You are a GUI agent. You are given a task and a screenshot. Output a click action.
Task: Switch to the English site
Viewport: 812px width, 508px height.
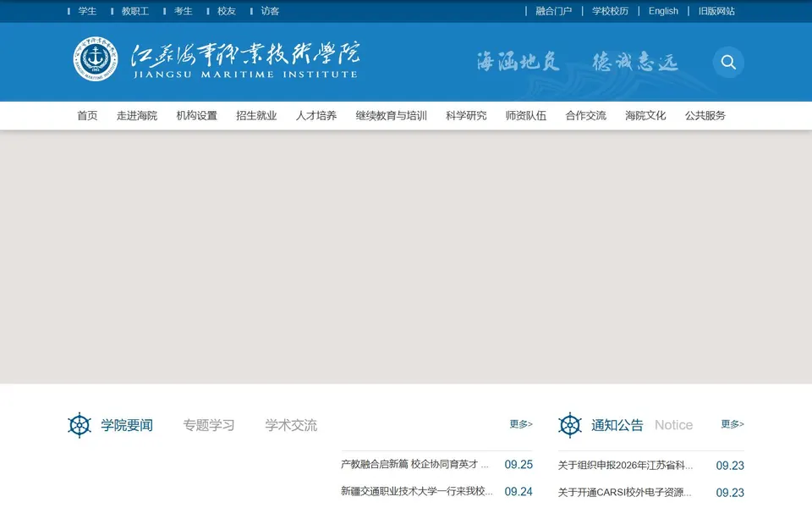(x=663, y=11)
